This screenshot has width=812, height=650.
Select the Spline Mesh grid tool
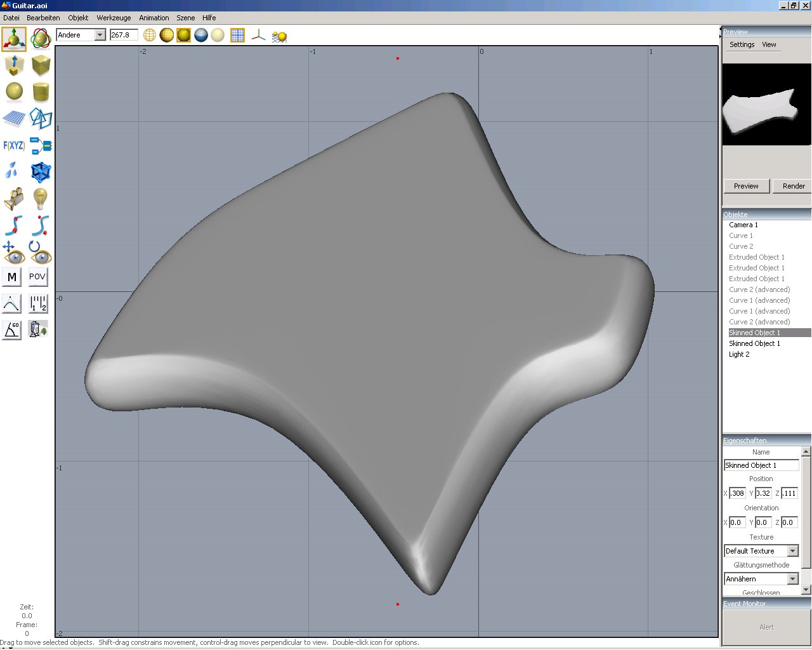tap(14, 119)
